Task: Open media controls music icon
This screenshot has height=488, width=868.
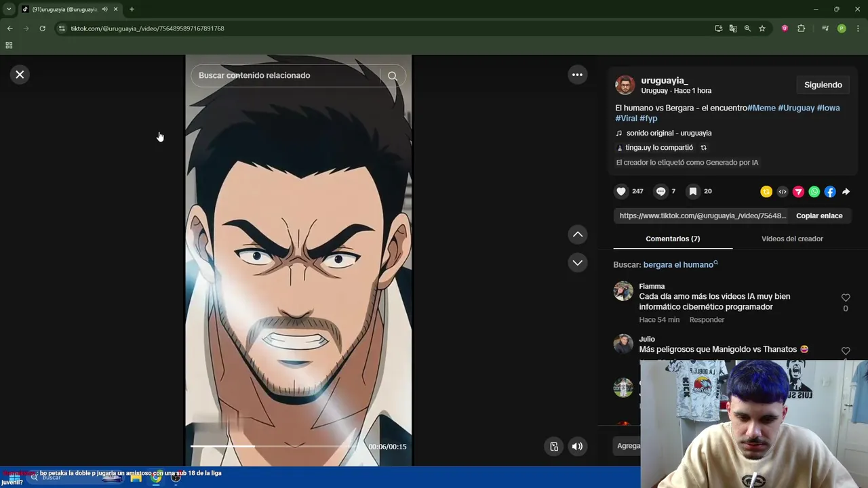Action: [825, 28]
